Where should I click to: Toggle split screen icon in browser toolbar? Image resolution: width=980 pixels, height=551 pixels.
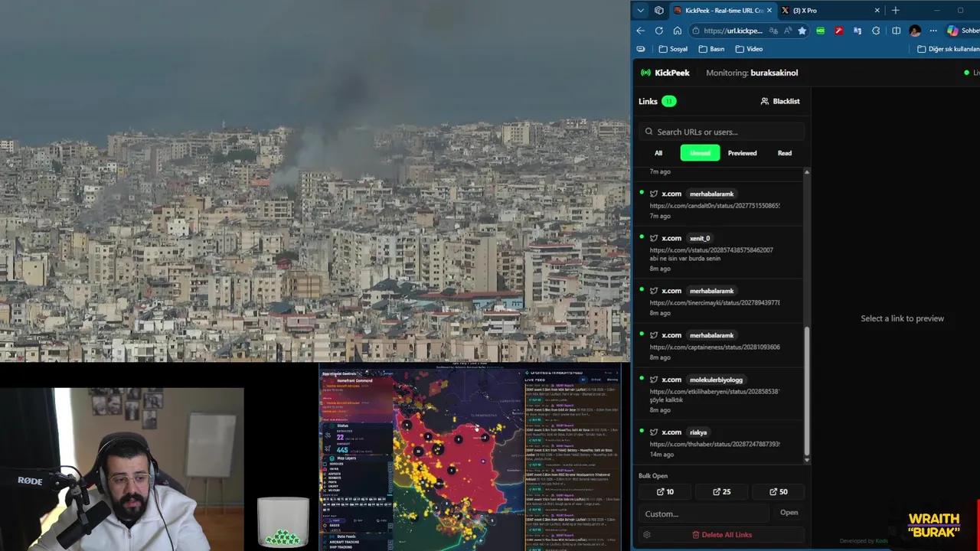tap(896, 31)
